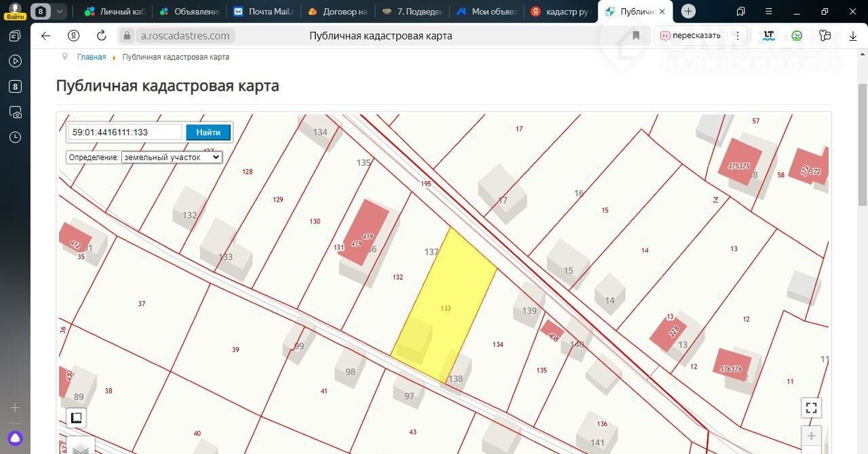Click the 'пересказать' retell button
This screenshot has width=868, height=454.
[x=690, y=36]
